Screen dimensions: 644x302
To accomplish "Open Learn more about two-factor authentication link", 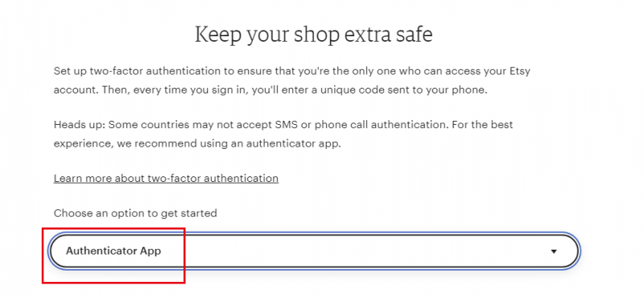I will [x=166, y=178].
